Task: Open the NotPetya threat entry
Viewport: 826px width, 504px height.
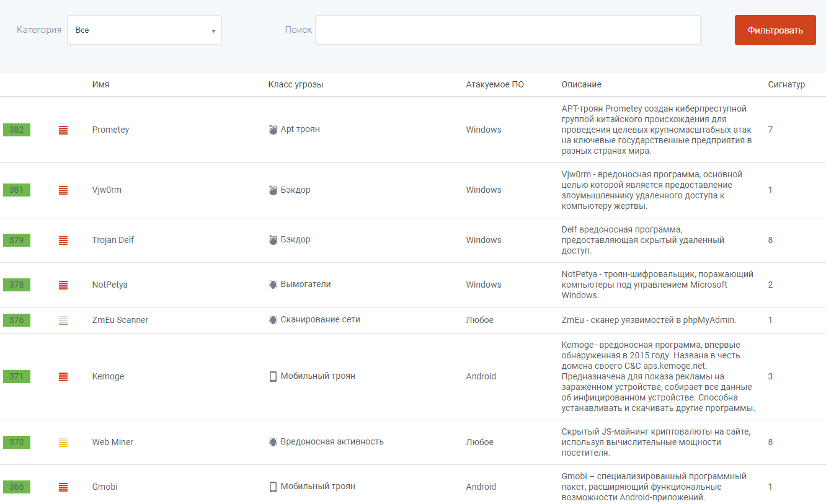Action: [110, 285]
